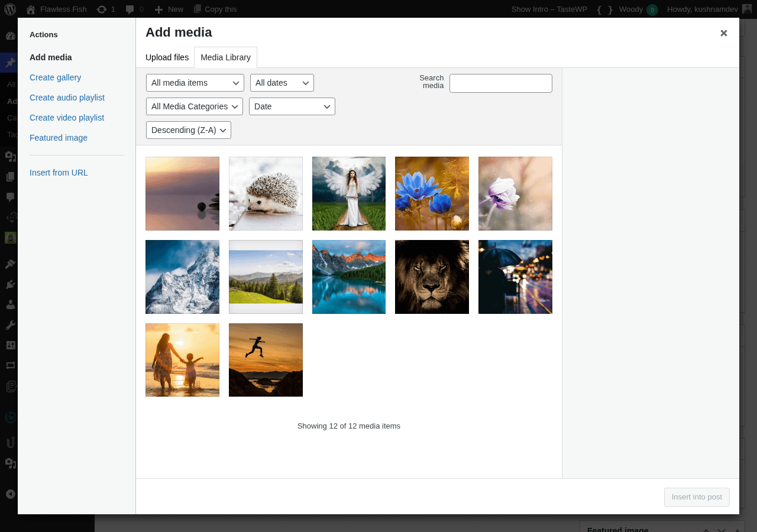Expand the All dates filter dropdown
Screen dimensions: 757x532
[x=282, y=83]
